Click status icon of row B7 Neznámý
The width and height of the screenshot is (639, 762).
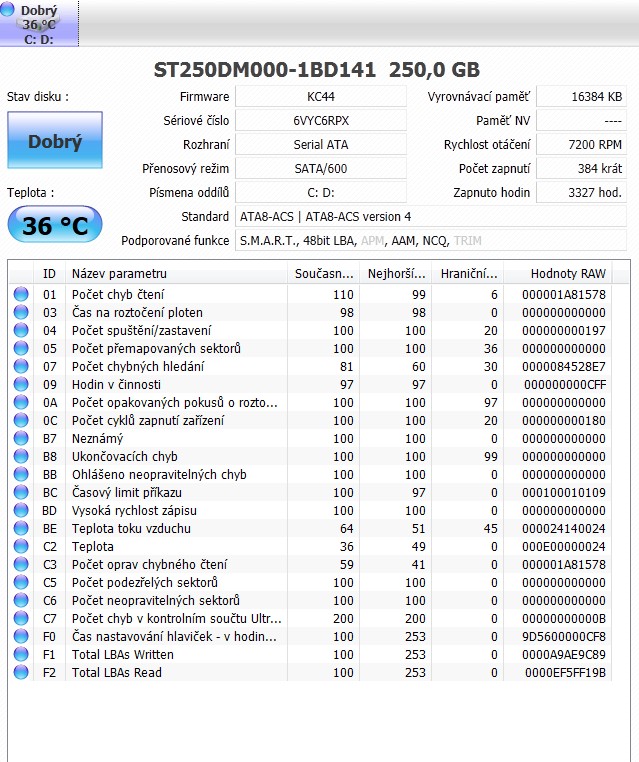click(x=21, y=438)
